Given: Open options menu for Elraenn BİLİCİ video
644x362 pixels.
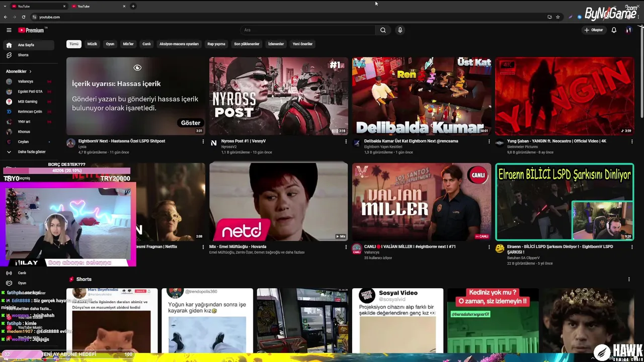Looking at the screenshot, I should pos(632,247).
